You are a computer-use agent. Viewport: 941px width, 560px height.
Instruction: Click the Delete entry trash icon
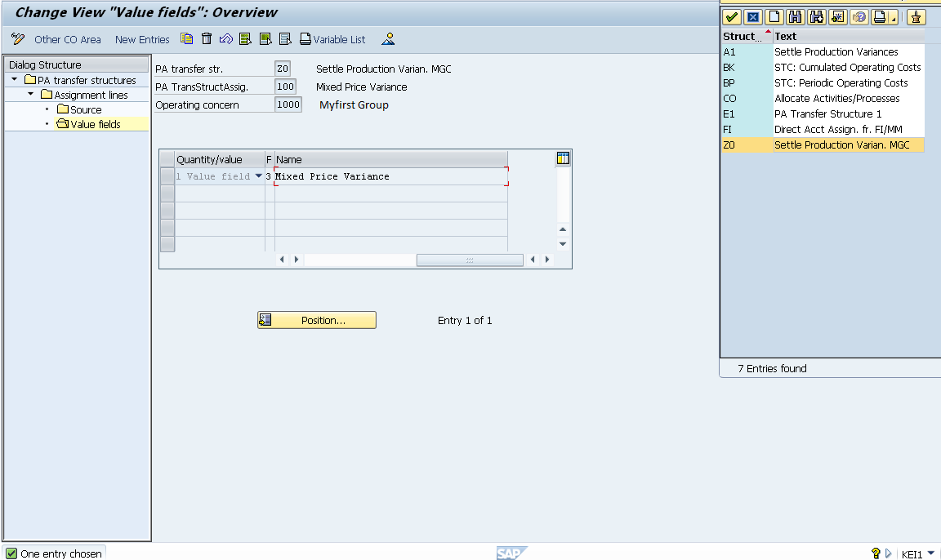pos(206,38)
